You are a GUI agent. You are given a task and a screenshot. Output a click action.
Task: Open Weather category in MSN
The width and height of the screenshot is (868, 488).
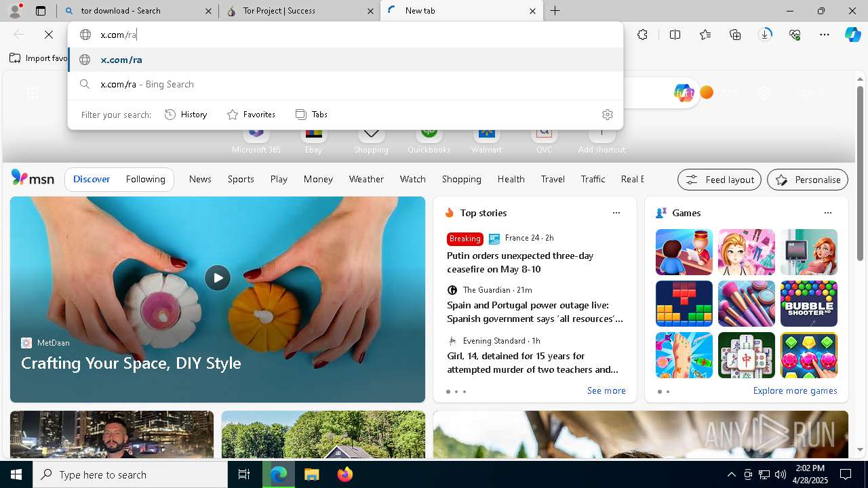point(366,179)
